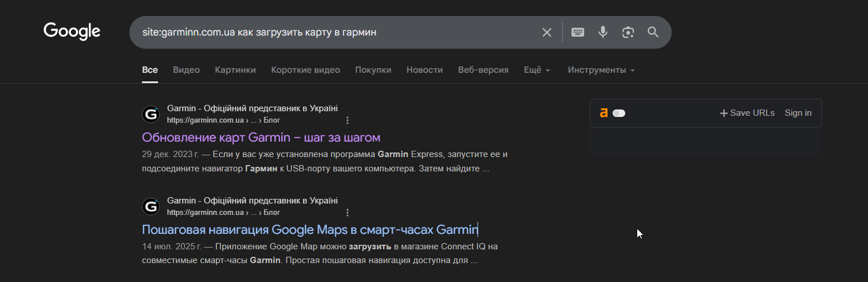Open result Пошаговая навигация Google Maps в смарт-часах Garmin
Screen dimensions: 868x282
[x=310, y=230]
